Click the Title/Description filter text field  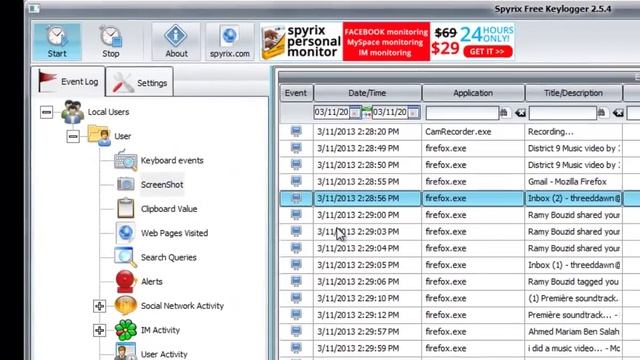coord(562,113)
